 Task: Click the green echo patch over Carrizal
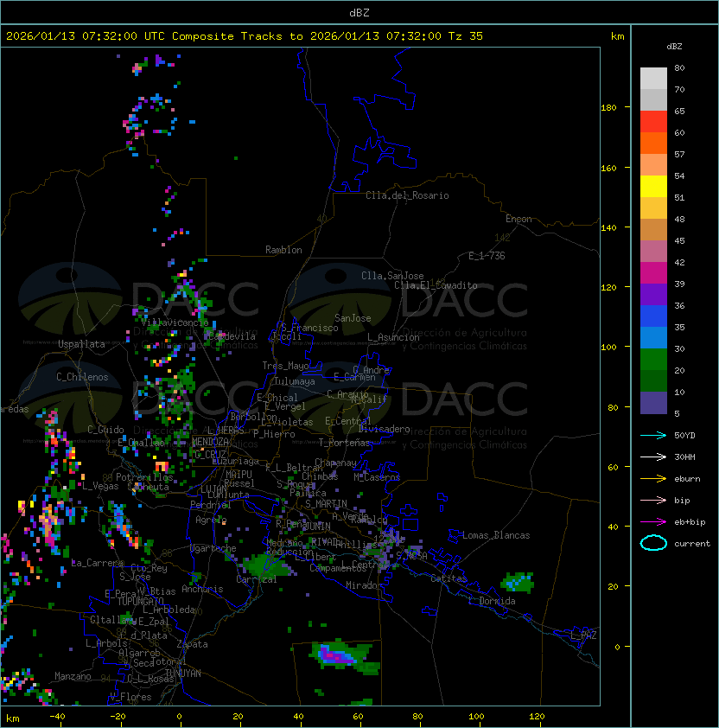[266, 566]
